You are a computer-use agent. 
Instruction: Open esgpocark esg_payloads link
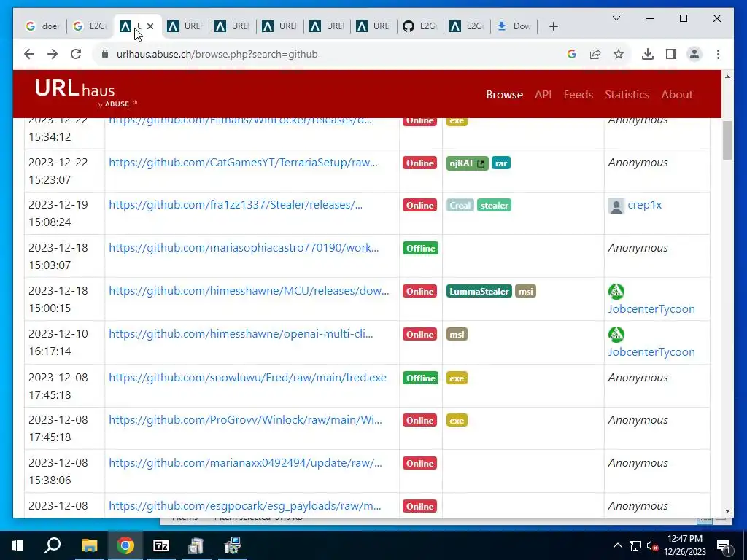(244, 506)
